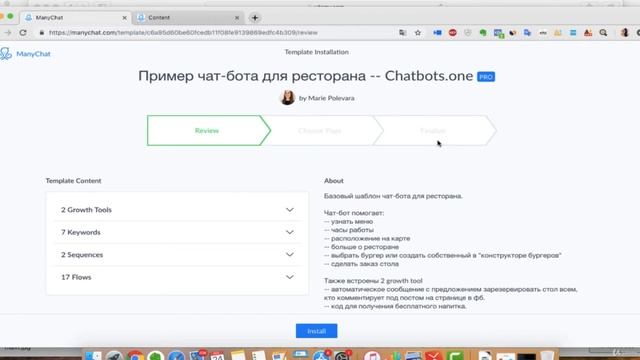Image resolution: width=640 pixels, height=360 pixels.
Task: Open the gray shield extension icon
Action: [x=467, y=33]
